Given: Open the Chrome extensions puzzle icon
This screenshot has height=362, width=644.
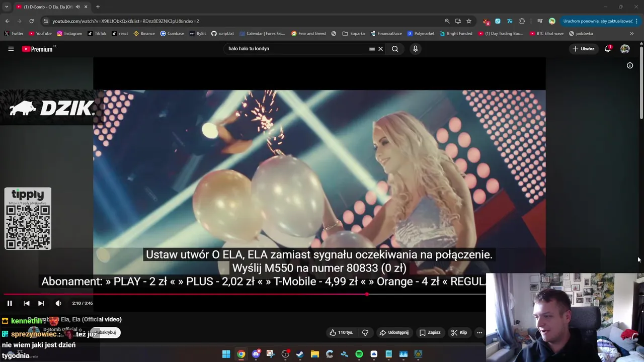Looking at the screenshot, I should (x=522, y=21).
